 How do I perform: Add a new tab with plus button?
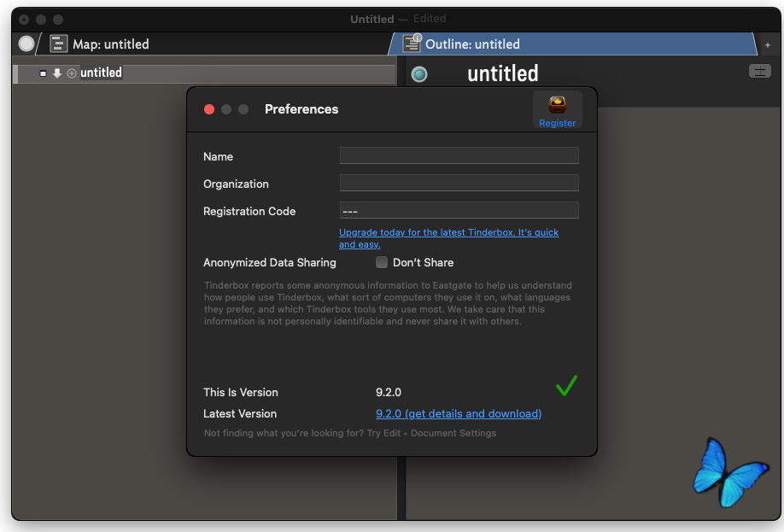pyautogui.click(x=768, y=45)
